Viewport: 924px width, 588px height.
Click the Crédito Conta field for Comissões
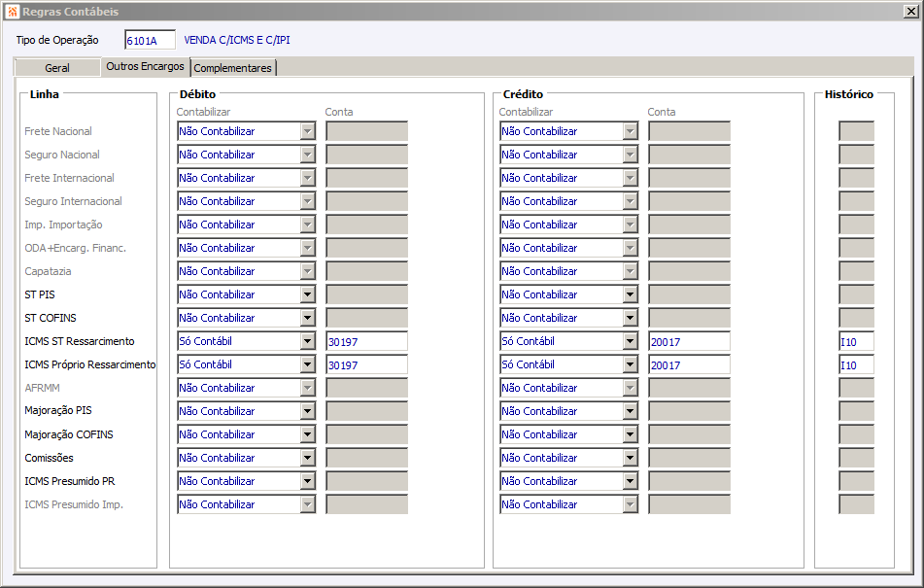tap(689, 458)
